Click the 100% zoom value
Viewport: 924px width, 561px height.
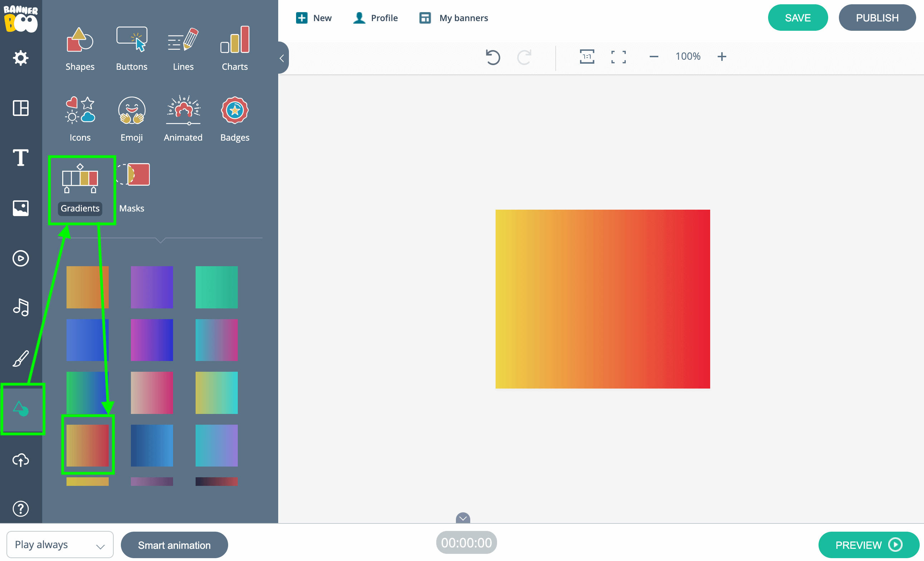tap(688, 56)
